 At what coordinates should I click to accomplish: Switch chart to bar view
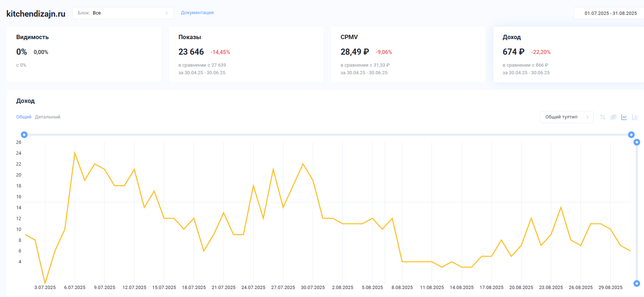[635, 117]
